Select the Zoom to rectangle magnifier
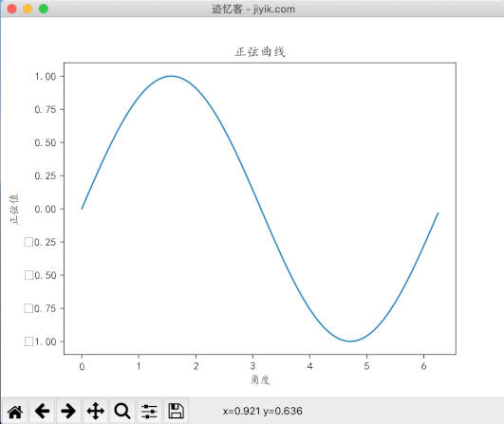This screenshot has width=504, height=424. click(x=122, y=411)
